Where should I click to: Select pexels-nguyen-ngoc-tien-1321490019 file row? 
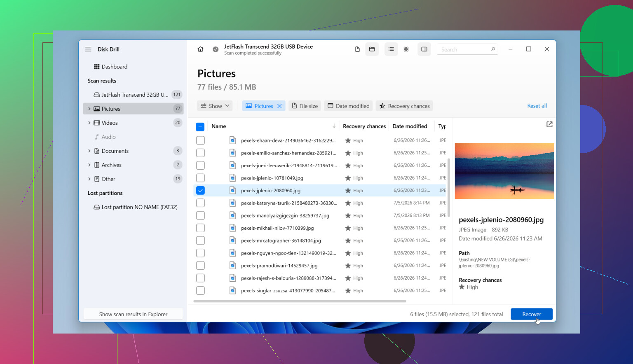click(320, 253)
